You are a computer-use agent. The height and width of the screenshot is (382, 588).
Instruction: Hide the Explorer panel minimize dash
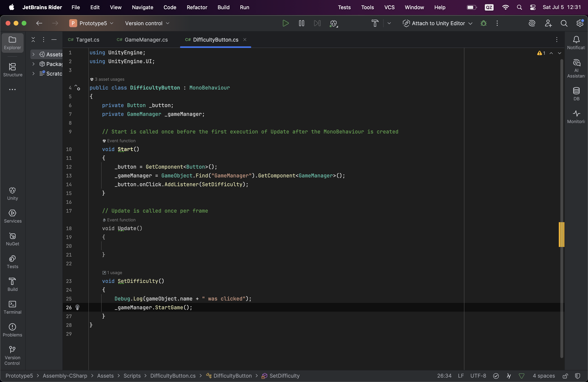point(54,40)
